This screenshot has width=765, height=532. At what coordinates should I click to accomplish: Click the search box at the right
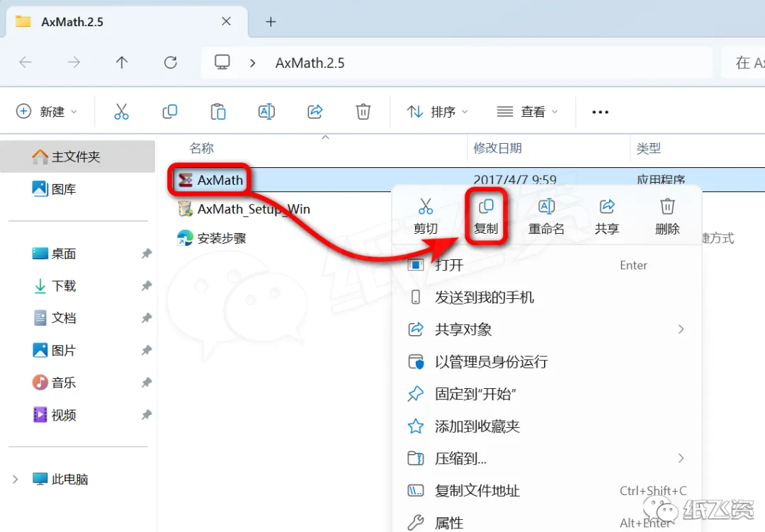tap(743, 62)
